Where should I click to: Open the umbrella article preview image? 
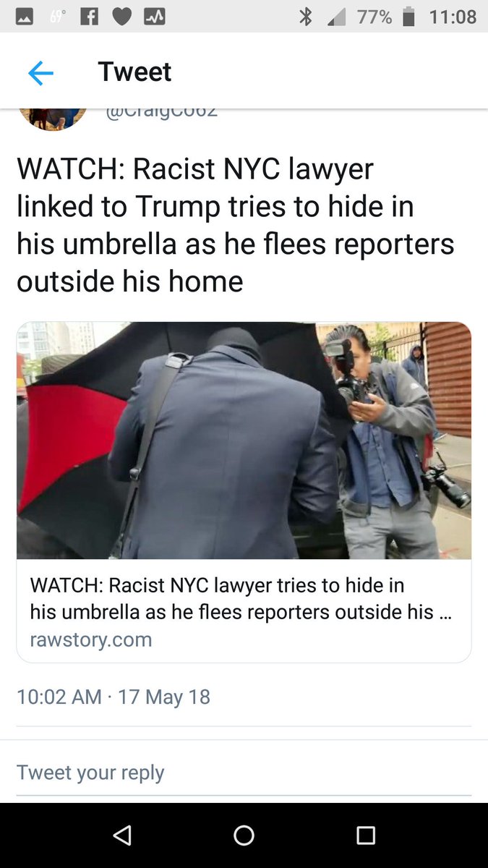(x=244, y=441)
